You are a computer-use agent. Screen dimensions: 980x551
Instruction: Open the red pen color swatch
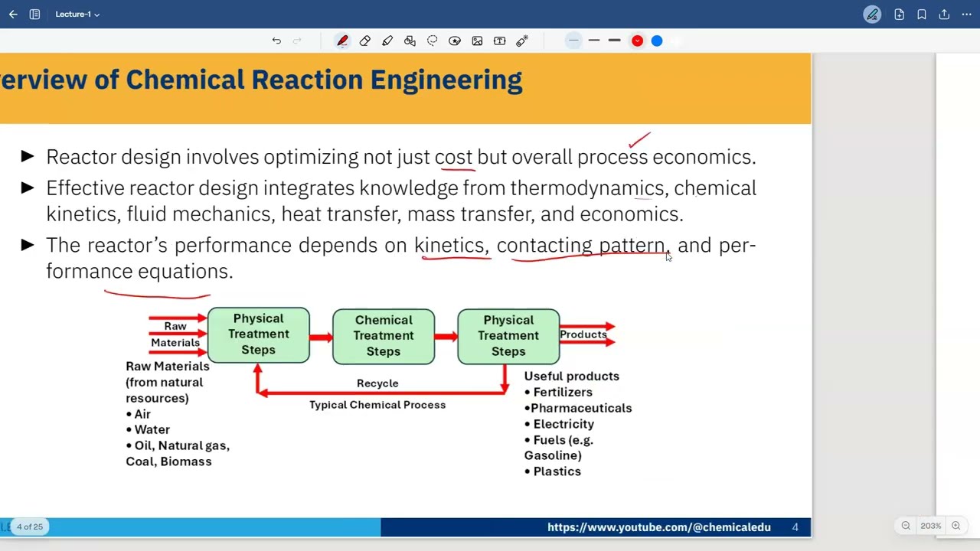(637, 41)
